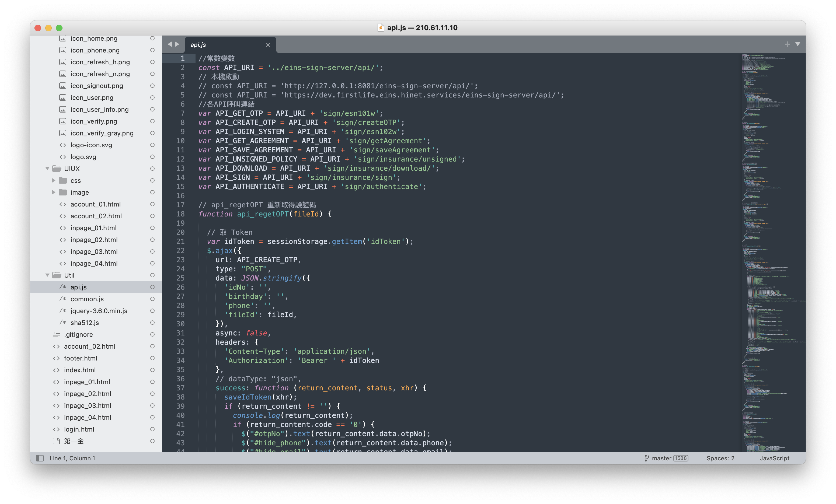Click line number 18 in gutter
This screenshot has height=504, width=836.
click(180, 214)
